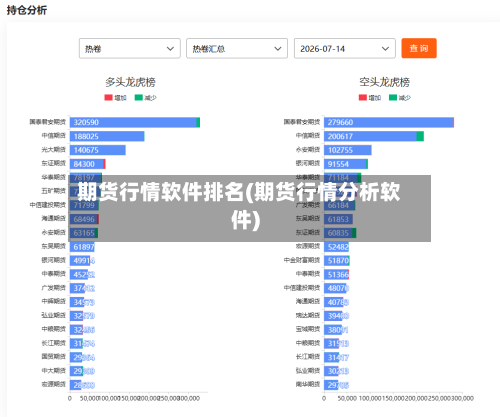Image resolution: width=500 pixels, height=417 pixels.
Task: Click 银河期货 label in 多头龙虎榜
Action: coord(54,260)
